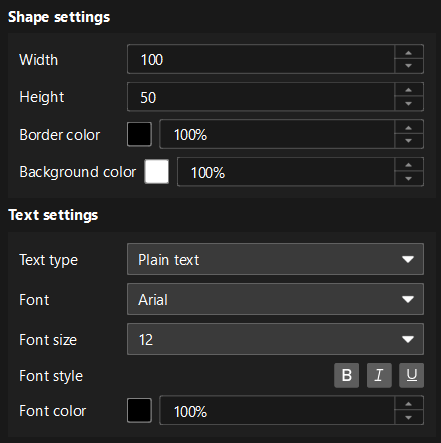Increase Border color opacity stepper
The image size is (441, 443).
click(409, 128)
